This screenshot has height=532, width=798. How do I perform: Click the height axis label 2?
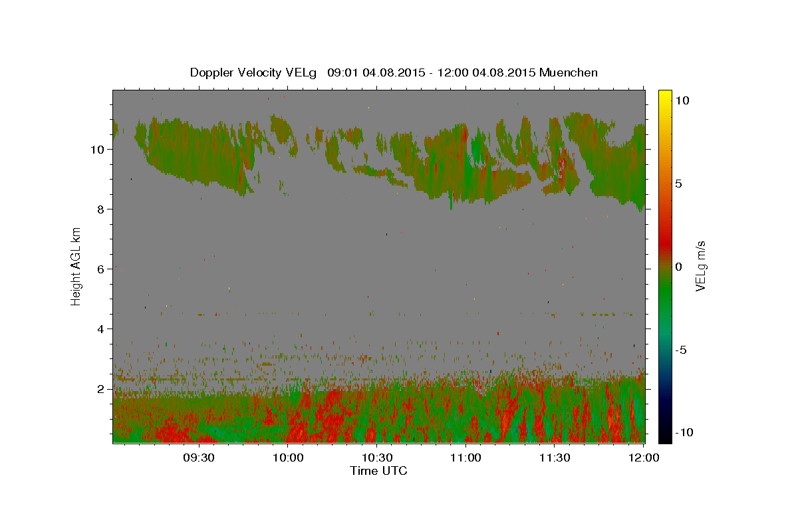pos(100,388)
